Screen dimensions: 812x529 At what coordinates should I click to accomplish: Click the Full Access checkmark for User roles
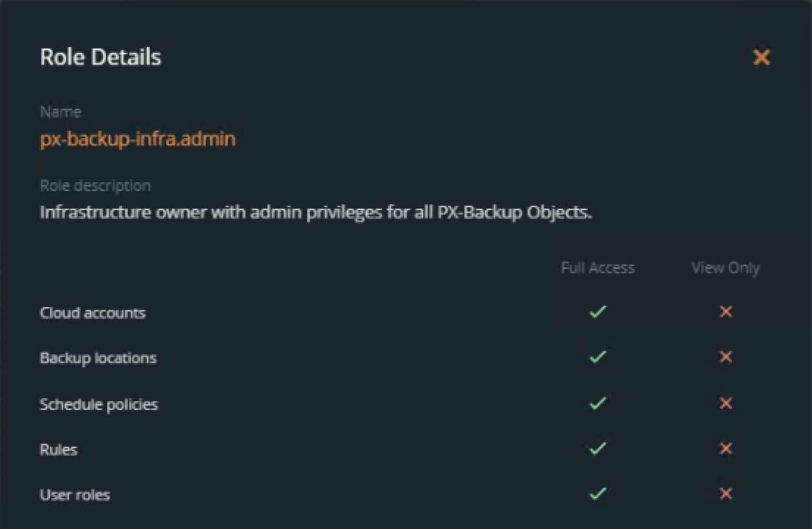coord(598,494)
